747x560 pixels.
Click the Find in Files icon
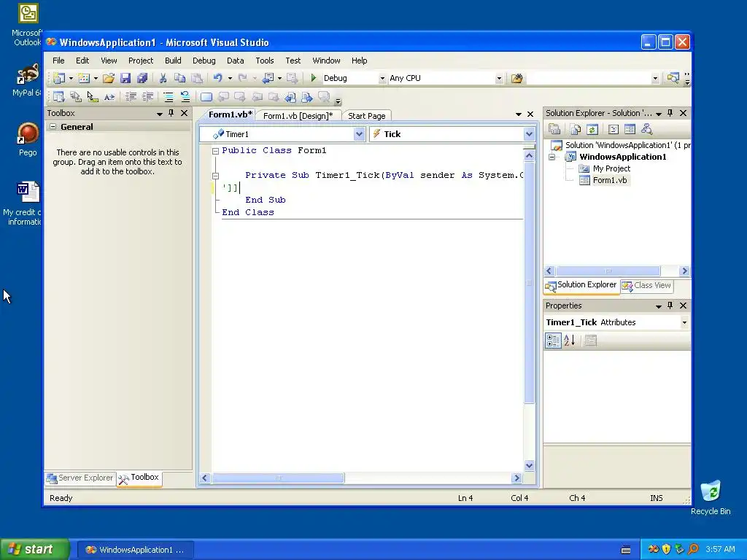(x=517, y=78)
